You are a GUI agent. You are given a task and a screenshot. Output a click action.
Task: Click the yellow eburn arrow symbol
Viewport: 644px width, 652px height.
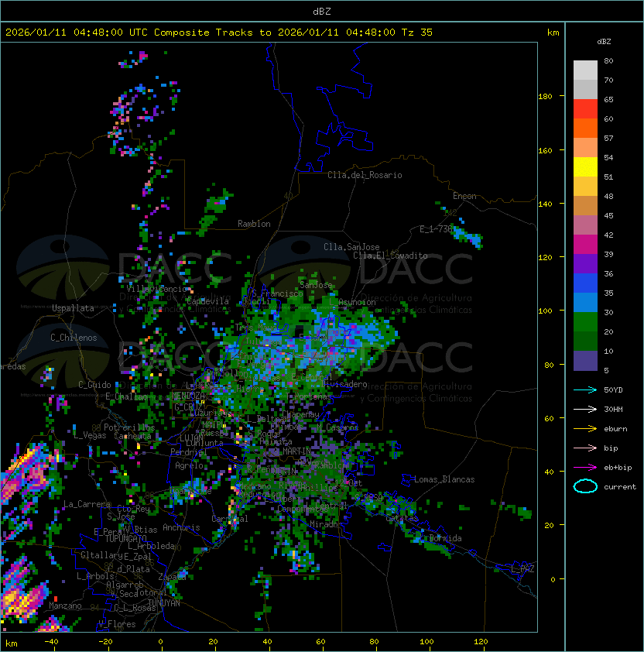(x=585, y=429)
